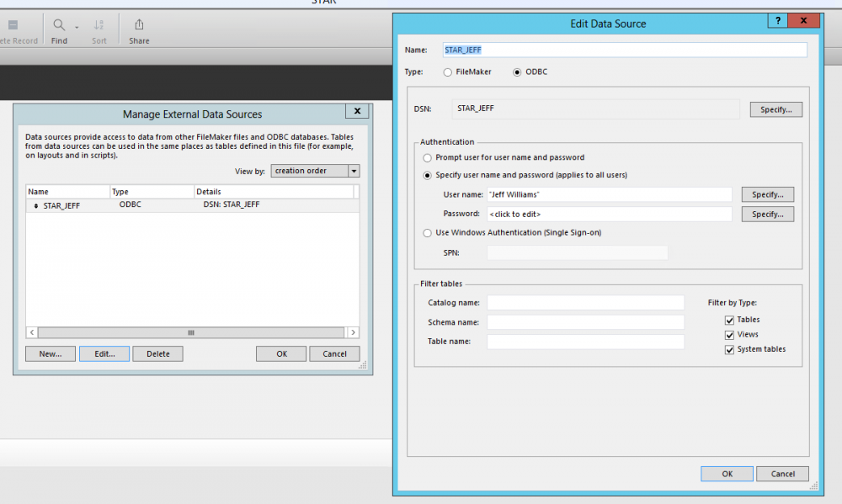Click the left scroll arrow in list

(32, 333)
